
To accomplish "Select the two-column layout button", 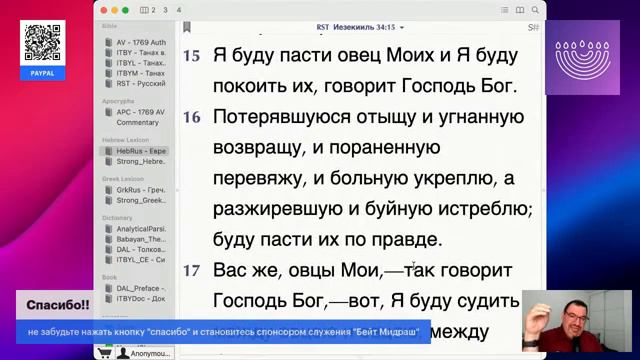I will 148,10.
